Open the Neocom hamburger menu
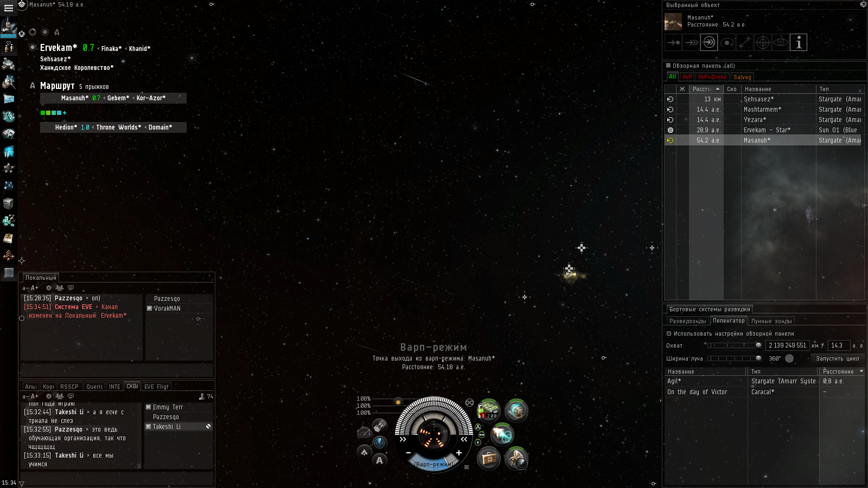Screen dimensions: 868x488 pyautogui.click(x=8, y=8)
